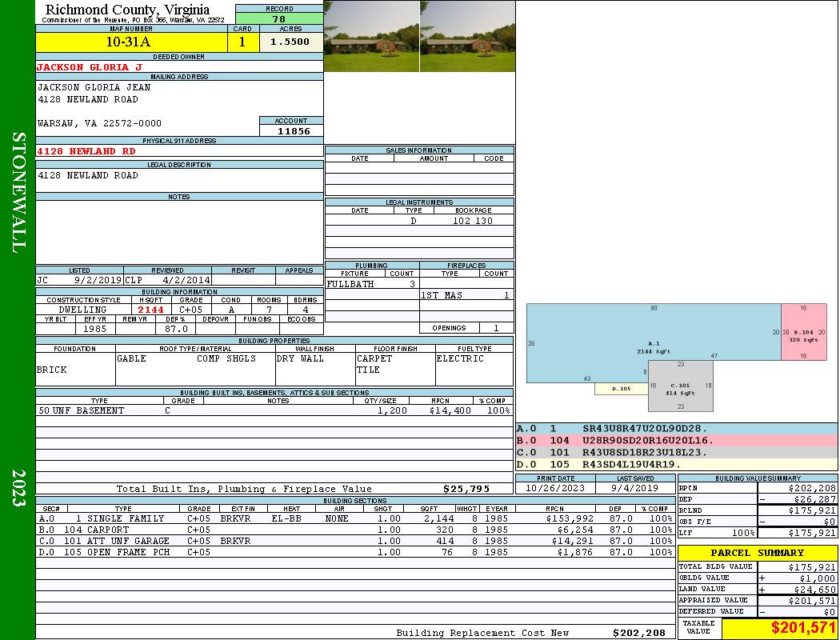840x640 pixels.
Task: Select the pink B.104 carport sketch area
Action: 804,332
